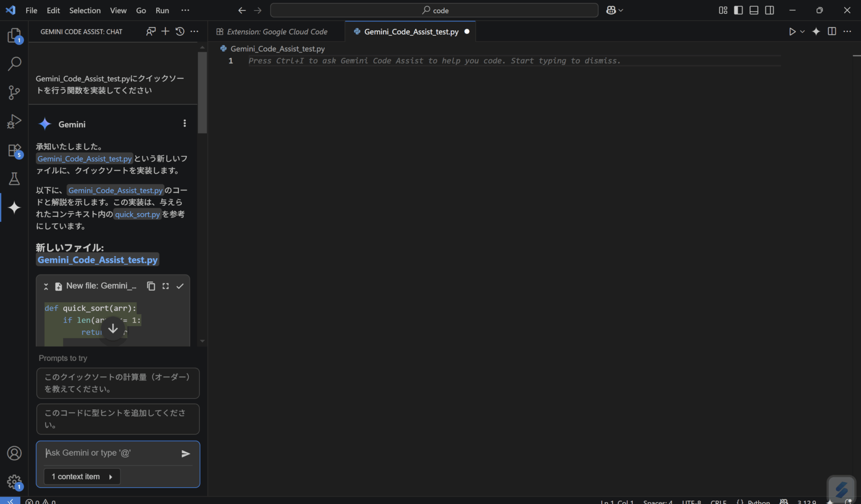Click the chat scrollbar down arrow
The image size is (861, 504).
point(202,341)
